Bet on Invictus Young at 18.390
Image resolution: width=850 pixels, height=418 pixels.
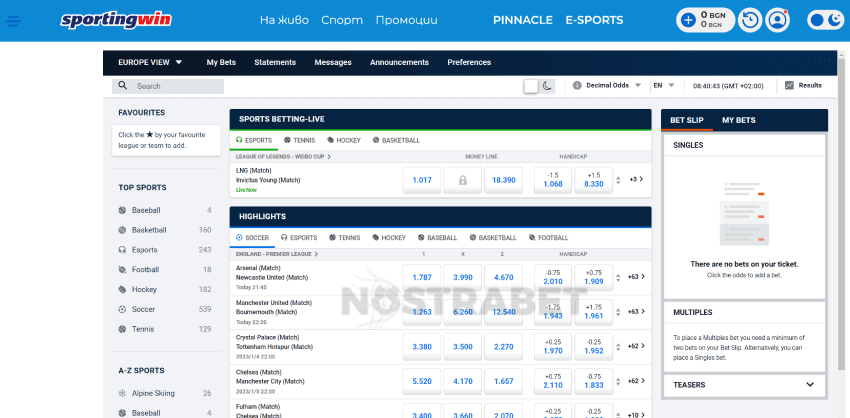click(504, 180)
